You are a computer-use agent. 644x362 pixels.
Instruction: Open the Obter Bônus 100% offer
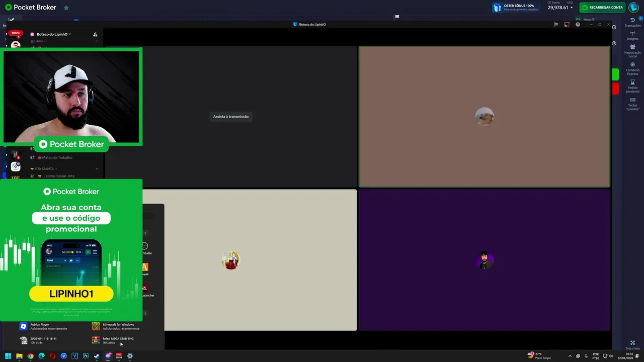[x=516, y=8]
